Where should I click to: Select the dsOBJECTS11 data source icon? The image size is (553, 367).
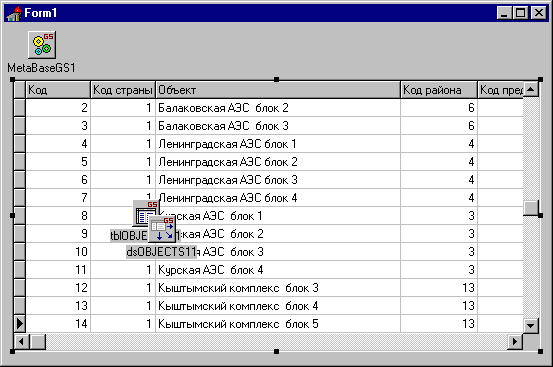pyautogui.click(x=162, y=229)
